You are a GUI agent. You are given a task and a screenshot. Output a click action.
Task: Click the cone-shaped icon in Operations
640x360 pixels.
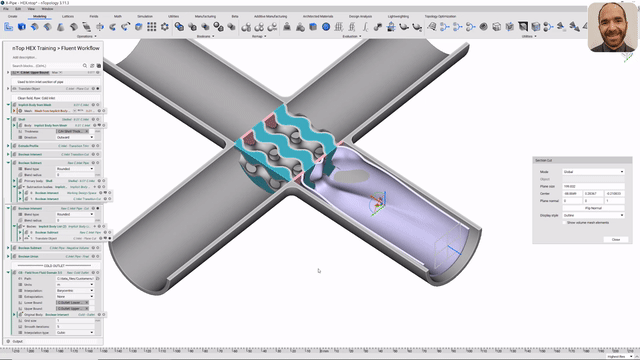(x=61, y=27)
